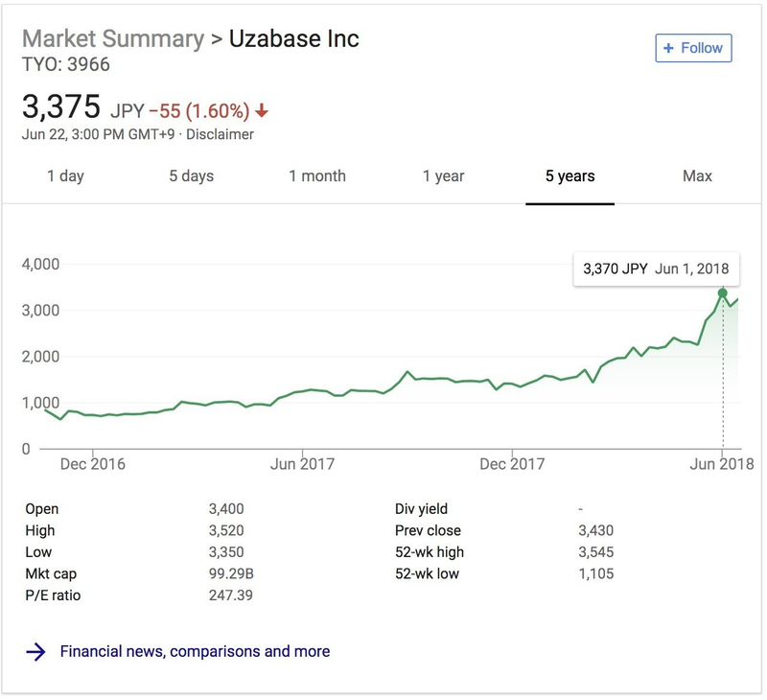Open Financial news, comparisons and more

click(195, 652)
